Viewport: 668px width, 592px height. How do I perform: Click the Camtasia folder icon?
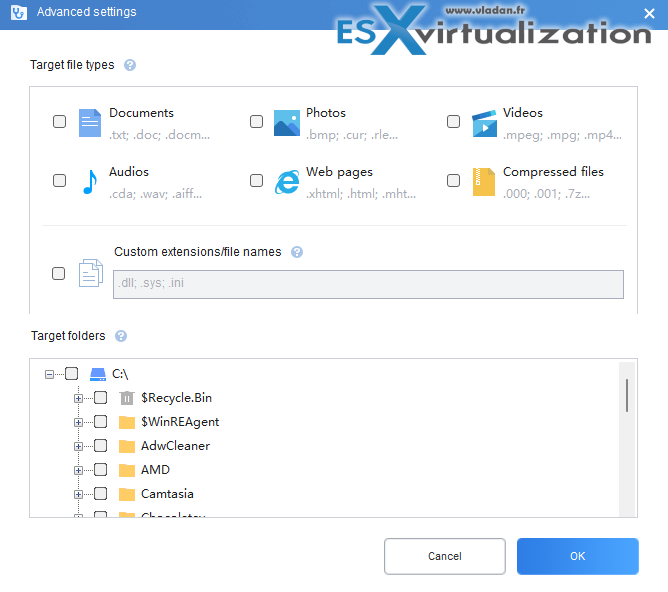(x=127, y=494)
